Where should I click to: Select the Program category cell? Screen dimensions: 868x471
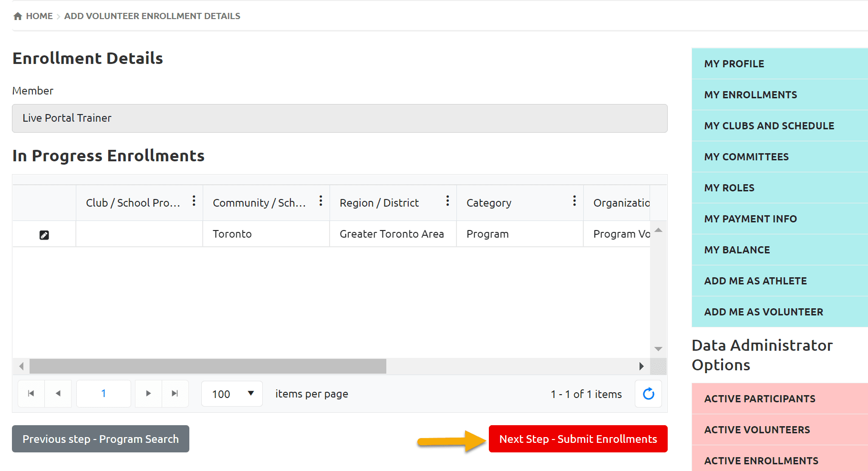(x=520, y=234)
